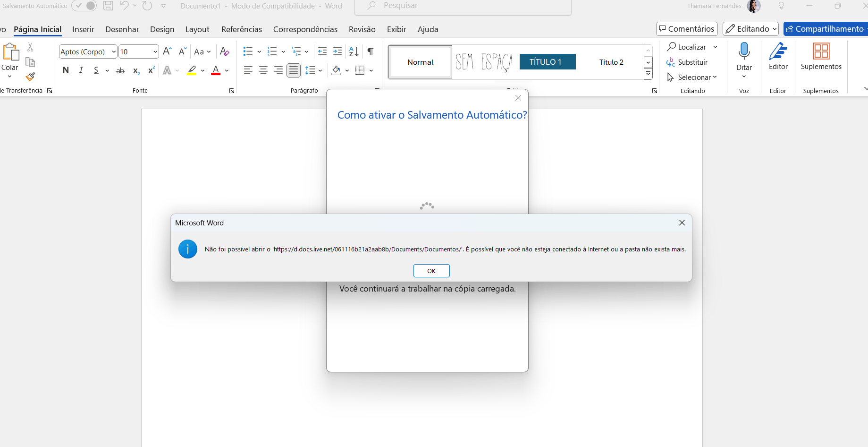Apply red font color
The height and width of the screenshot is (447, 868).
[x=216, y=70]
